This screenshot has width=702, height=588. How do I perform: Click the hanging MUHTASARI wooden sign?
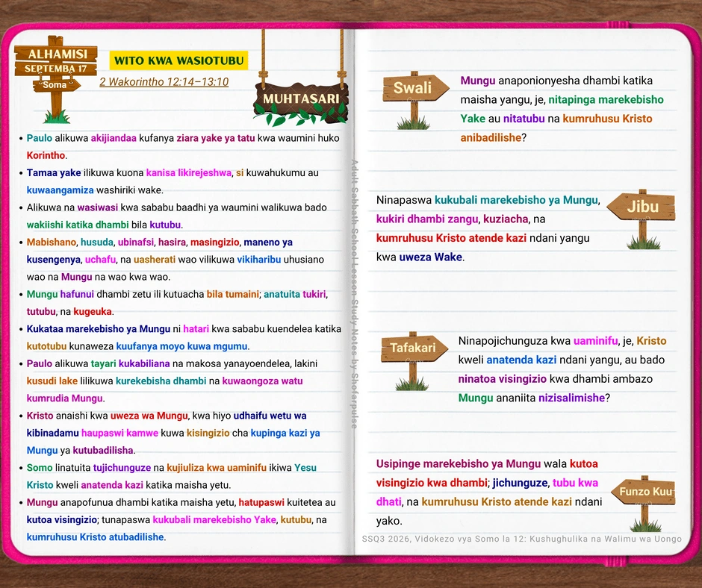pos(301,99)
